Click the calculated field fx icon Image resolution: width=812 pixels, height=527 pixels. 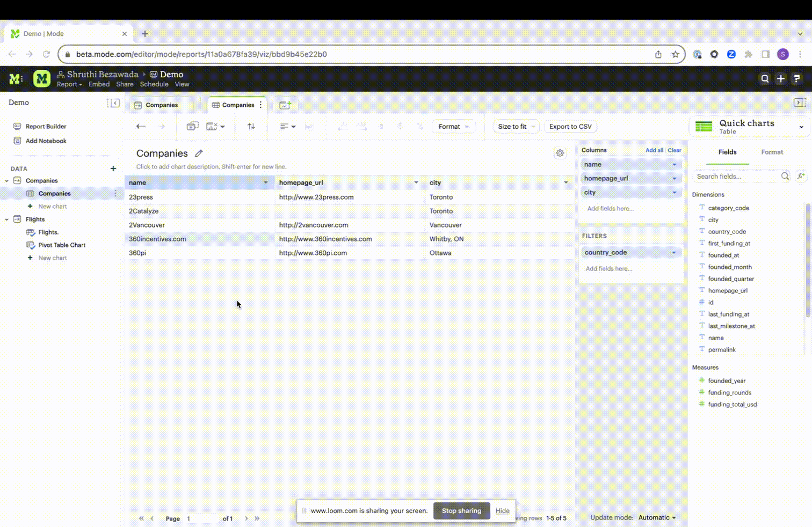coord(801,176)
